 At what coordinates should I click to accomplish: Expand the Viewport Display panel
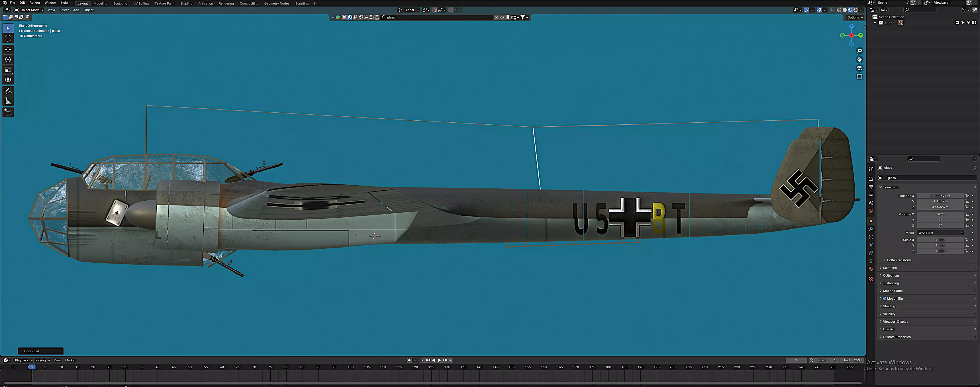point(895,322)
